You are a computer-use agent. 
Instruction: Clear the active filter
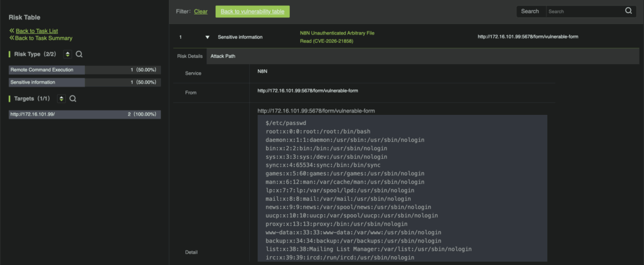(201, 11)
